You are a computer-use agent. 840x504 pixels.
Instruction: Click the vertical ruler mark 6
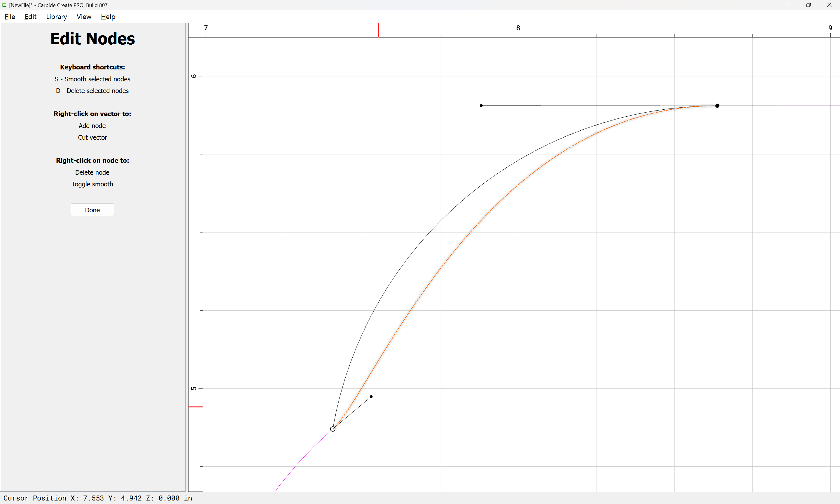click(194, 76)
